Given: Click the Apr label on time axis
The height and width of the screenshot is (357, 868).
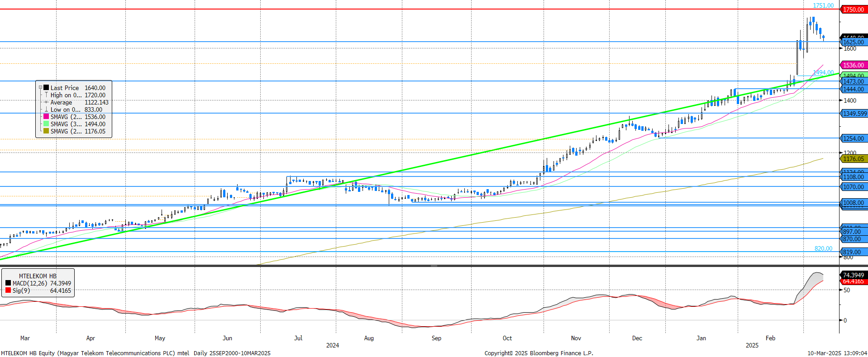Looking at the screenshot, I should (91, 338).
